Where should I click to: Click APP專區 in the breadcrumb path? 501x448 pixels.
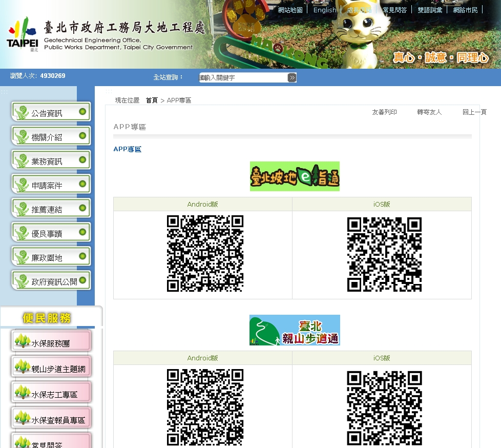click(x=179, y=100)
